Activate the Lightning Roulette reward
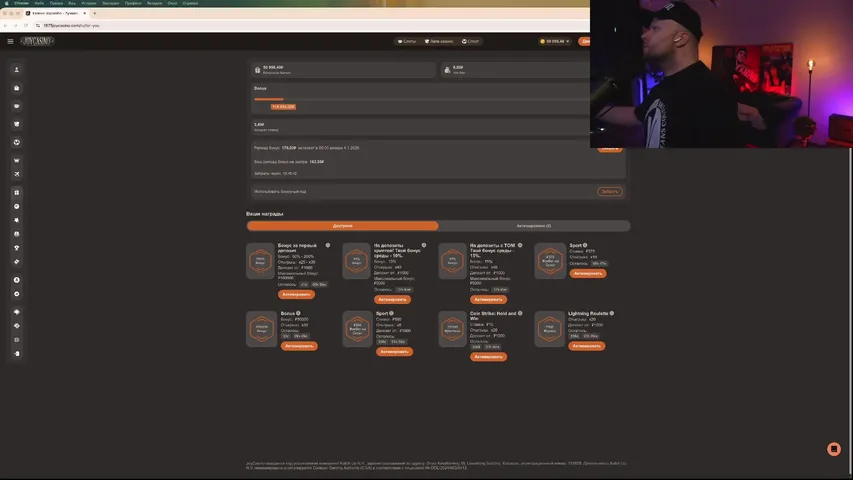Image resolution: width=853 pixels, height=480 pixels. [586, 346]
